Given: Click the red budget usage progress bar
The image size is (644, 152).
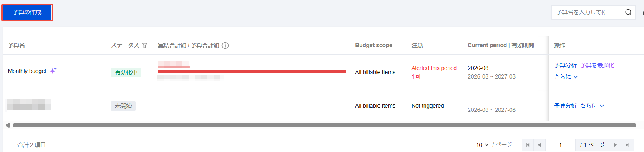Looking at the screenshot, I should pos(252,71).
